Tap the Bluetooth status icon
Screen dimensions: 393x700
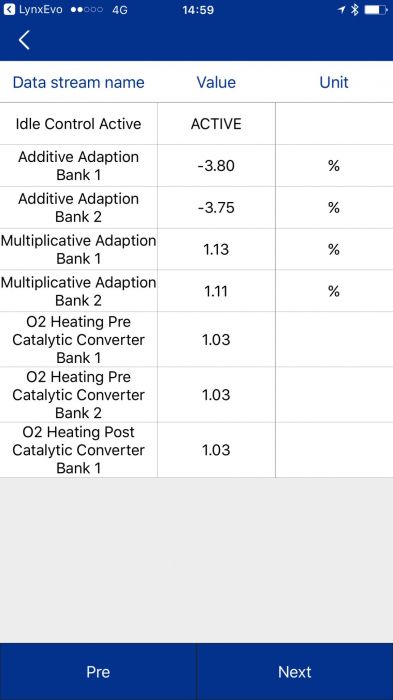(355, 9)
